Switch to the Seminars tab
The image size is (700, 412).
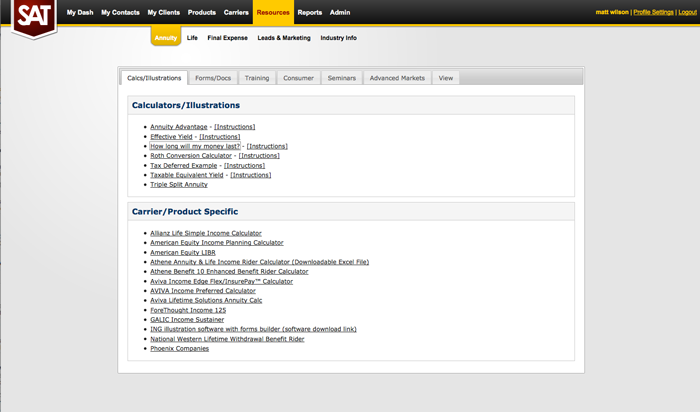click(342, 78)
